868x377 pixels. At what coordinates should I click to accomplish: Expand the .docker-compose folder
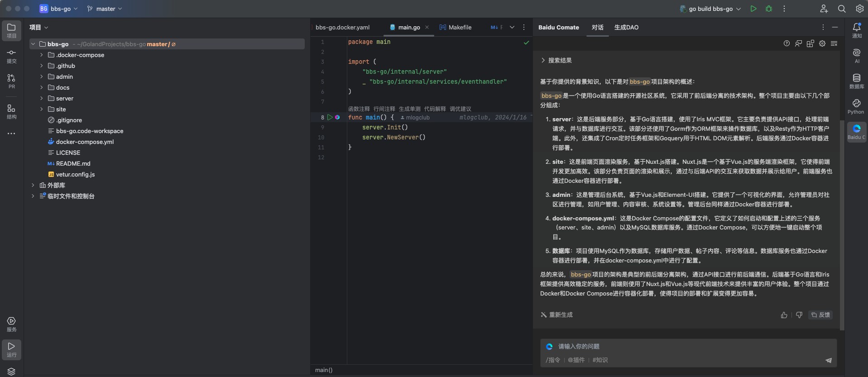[42, 55]
